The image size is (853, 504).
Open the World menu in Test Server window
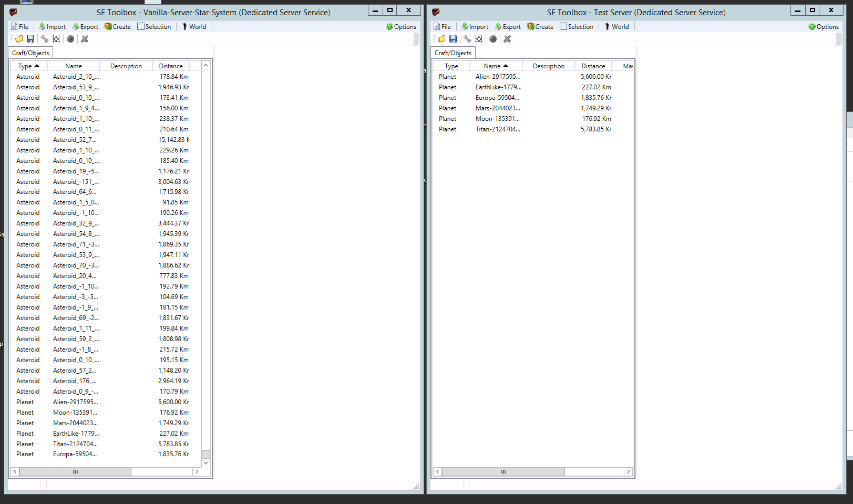coord(616,27)
